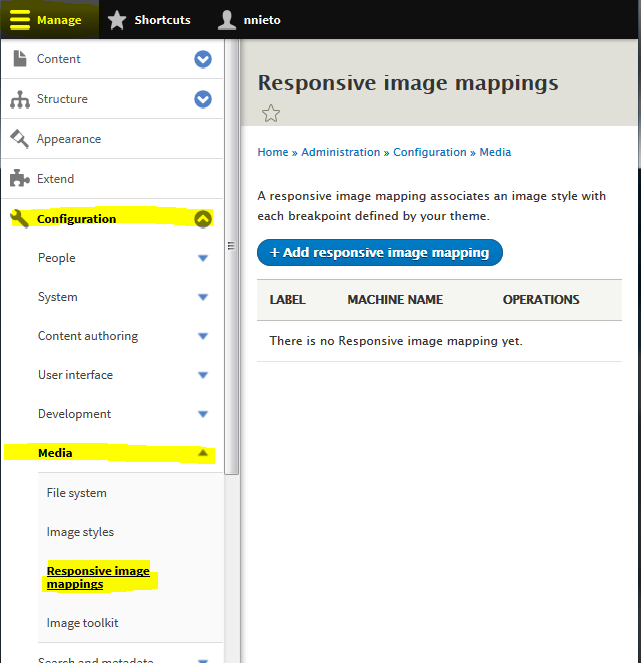This screenshot has height=663, width=641.
Task: Click the Appearance paintbrush icon
Action: 19,139
